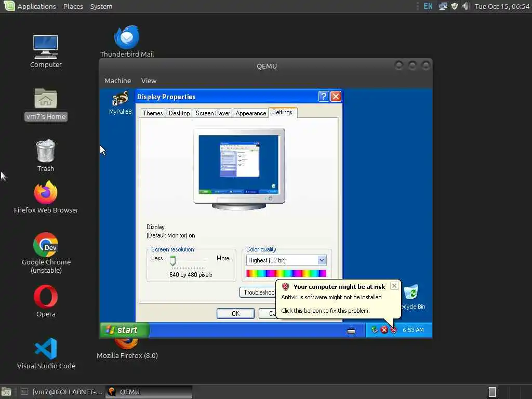The image size is (532, 399).
Task: Click the volume speaker panel icon
Action: pos(466,6)
